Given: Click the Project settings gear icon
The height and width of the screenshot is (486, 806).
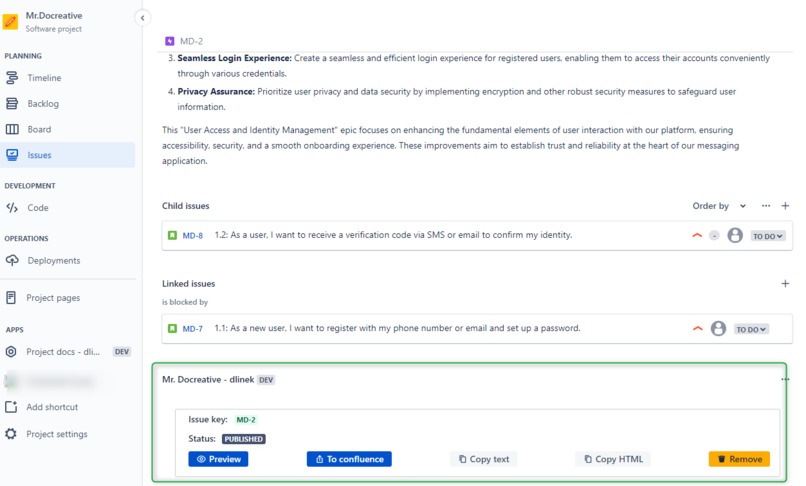Looking at the screenshot, I should pos(11,434).
